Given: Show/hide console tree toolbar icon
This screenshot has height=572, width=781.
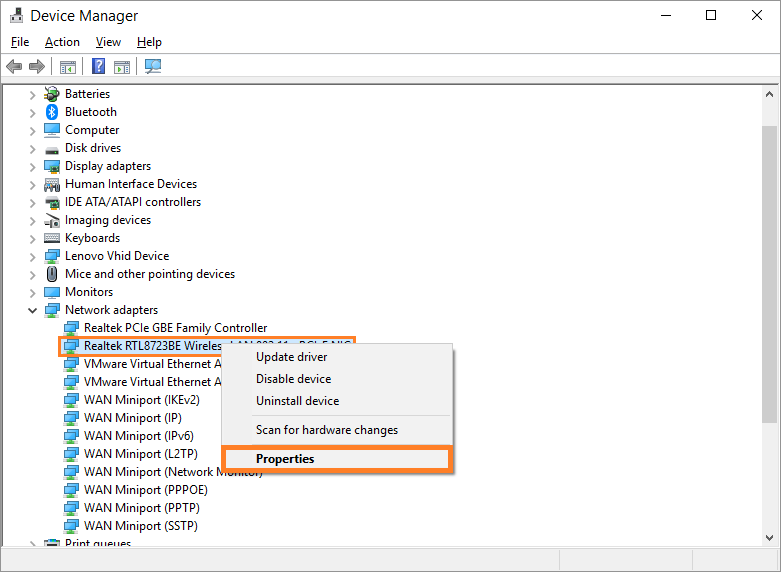Looking at the screenshot, I should pyautogui.click(x=68, y=66).
